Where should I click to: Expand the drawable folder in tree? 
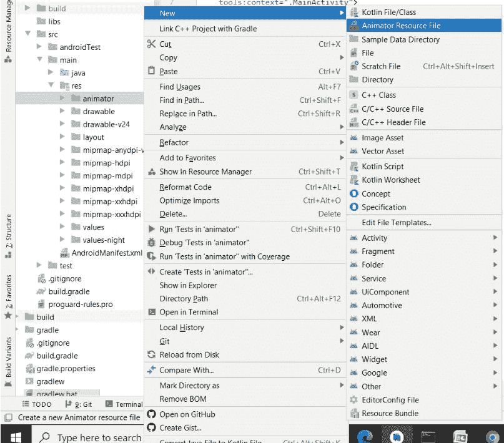(62, 112)
